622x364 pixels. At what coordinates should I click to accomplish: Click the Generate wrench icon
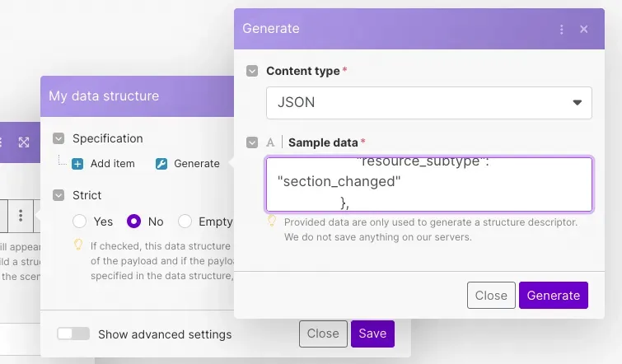(161, 164)
